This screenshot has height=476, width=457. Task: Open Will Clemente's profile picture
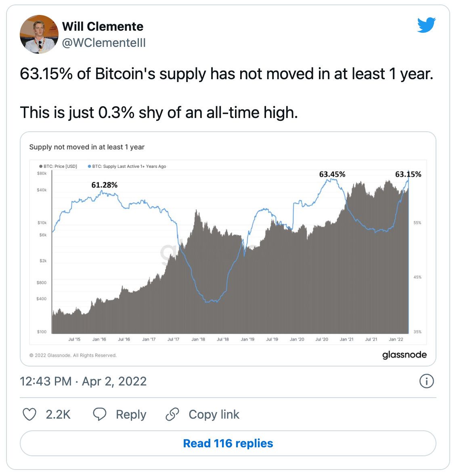coord(39,34)
